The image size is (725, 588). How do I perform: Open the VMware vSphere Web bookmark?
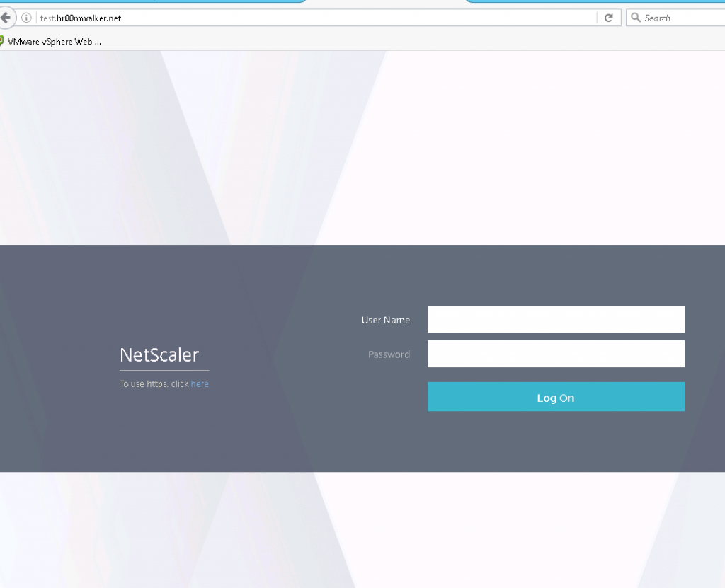pos(50,42)
